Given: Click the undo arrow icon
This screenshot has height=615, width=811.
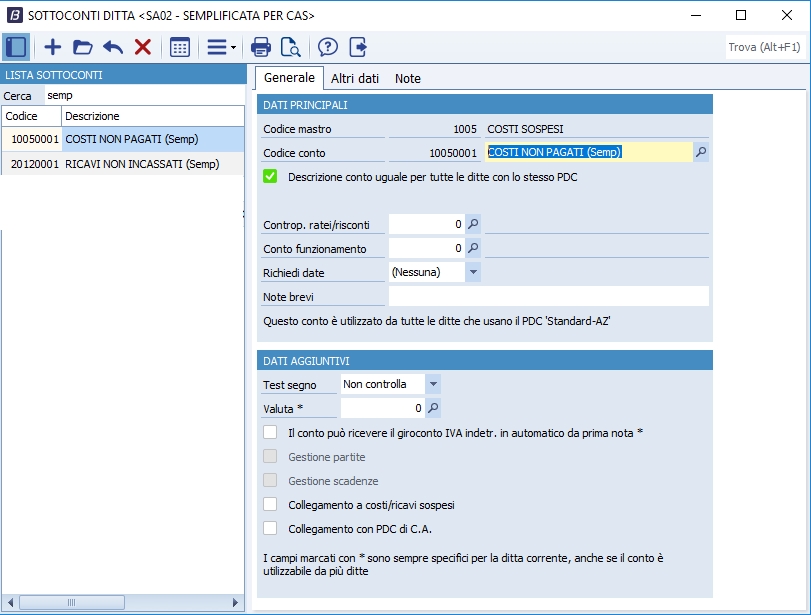Looking at the screenshot, I should pos(113,47).
